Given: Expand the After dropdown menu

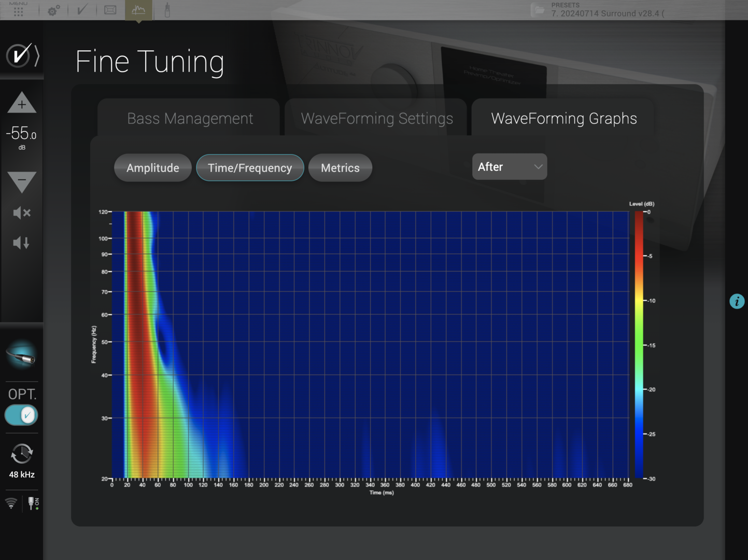Looking at the screenshot, I should point(509,167).
